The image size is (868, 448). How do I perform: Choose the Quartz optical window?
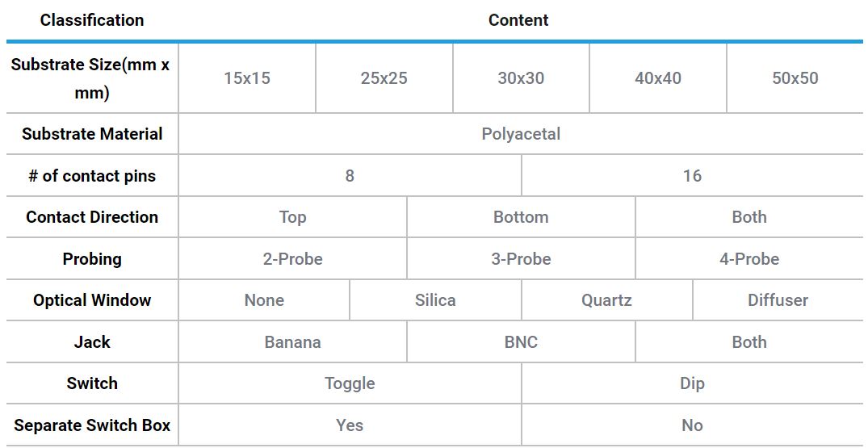606,300
